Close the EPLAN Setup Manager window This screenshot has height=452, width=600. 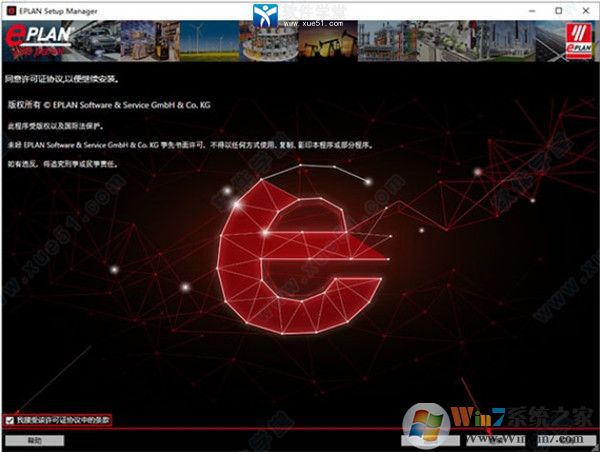[586, 11]
